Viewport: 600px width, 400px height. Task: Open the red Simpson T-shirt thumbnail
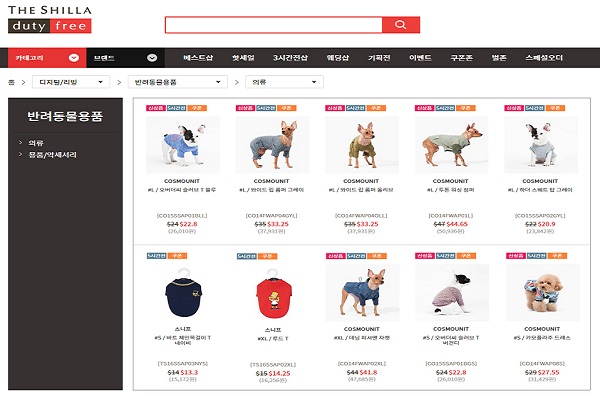tap(273, 295)
